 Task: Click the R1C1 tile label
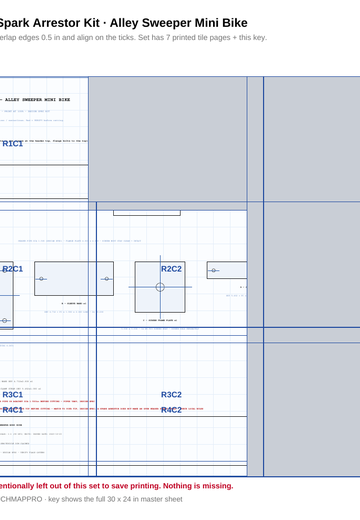coord(13,144)
